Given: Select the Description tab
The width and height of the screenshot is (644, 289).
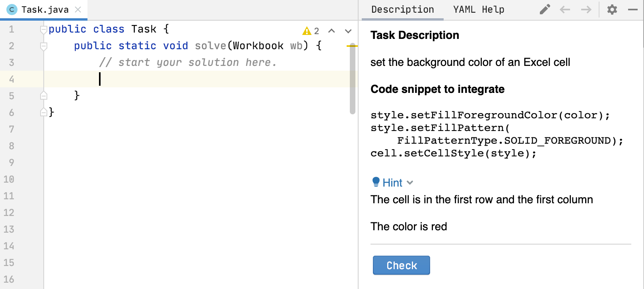Looking at the screenshot, I should click(402, 10).
